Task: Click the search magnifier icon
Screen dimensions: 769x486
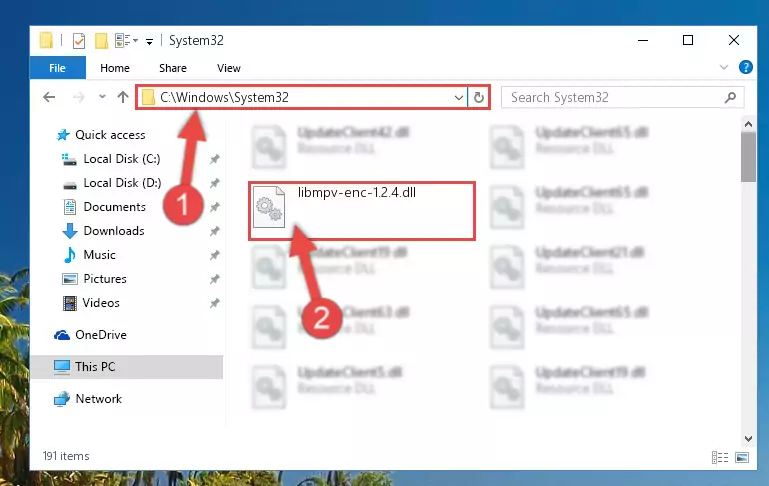Action: point(730,97)
